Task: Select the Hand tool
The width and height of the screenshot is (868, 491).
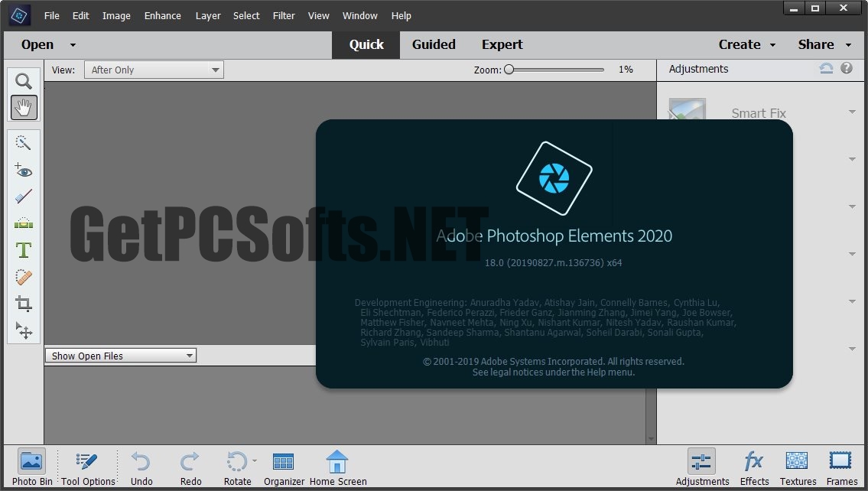Action: click(23, 107)
